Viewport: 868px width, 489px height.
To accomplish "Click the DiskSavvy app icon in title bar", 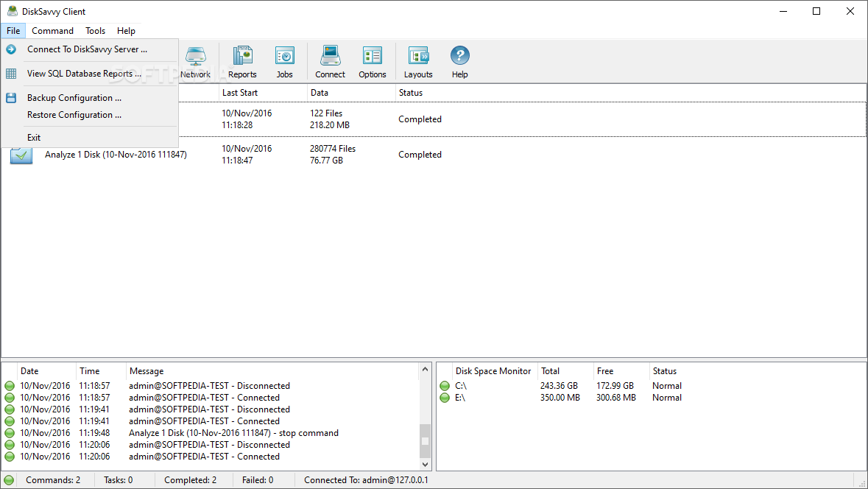I will point(13,11).
